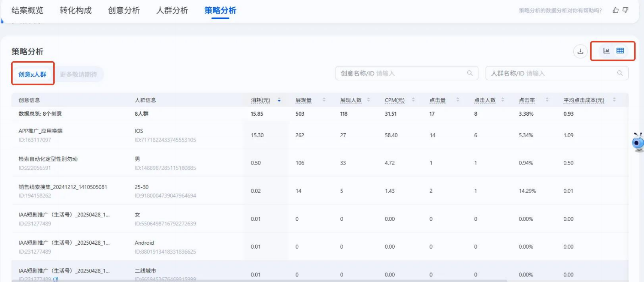
Task: Click 262 impressions in the IOS row
Action: (300, 135)
